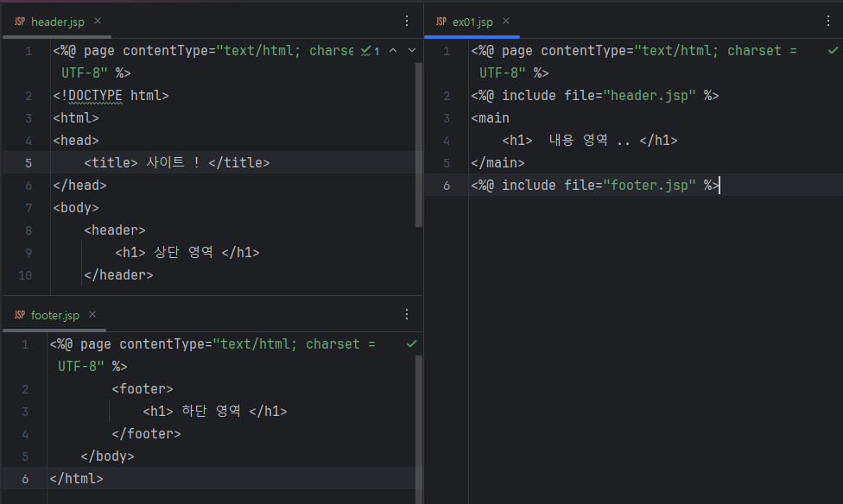Click green checkmark status in ex01.jsp
Screen dimensions: 843x504
tap(833, 51)
